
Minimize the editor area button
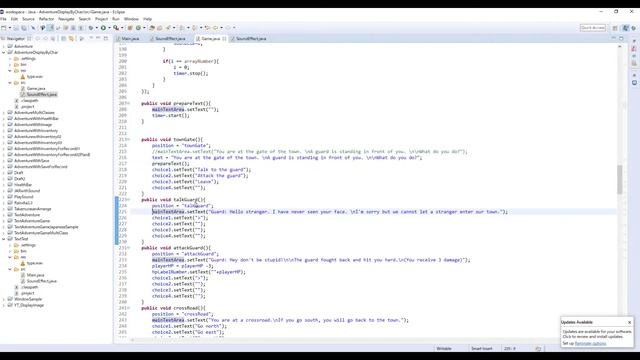[613, 38]
